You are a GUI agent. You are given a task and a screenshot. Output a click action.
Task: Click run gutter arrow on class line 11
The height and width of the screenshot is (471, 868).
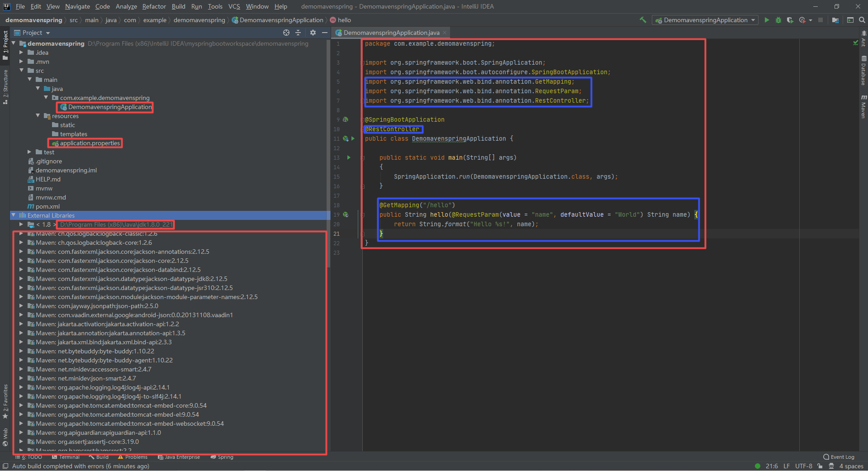click(x=353, y=138)
